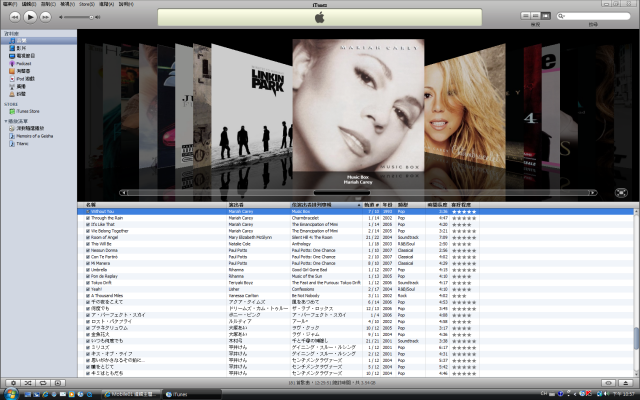Toggle sort direction on album column header
This screenshot has height=400, width=640.
click(326, 205)
